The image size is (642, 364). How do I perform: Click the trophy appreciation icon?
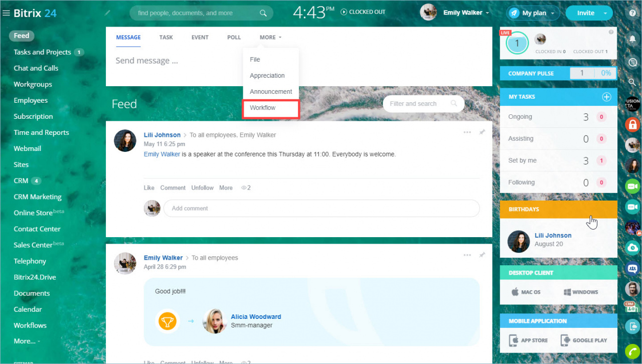167,321
